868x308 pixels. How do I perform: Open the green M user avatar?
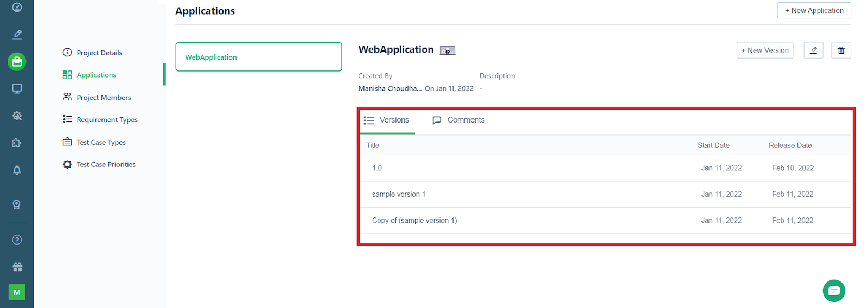click(17, 292)
